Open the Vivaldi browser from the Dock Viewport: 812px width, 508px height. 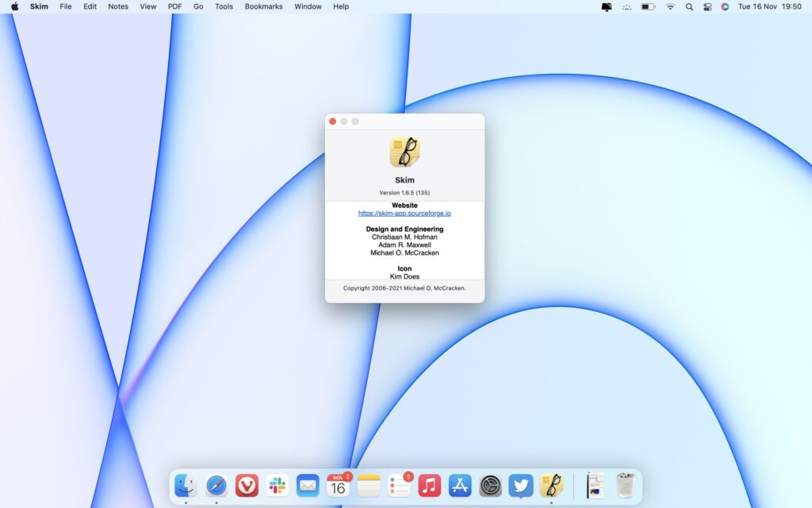click(x=247, y=485)
